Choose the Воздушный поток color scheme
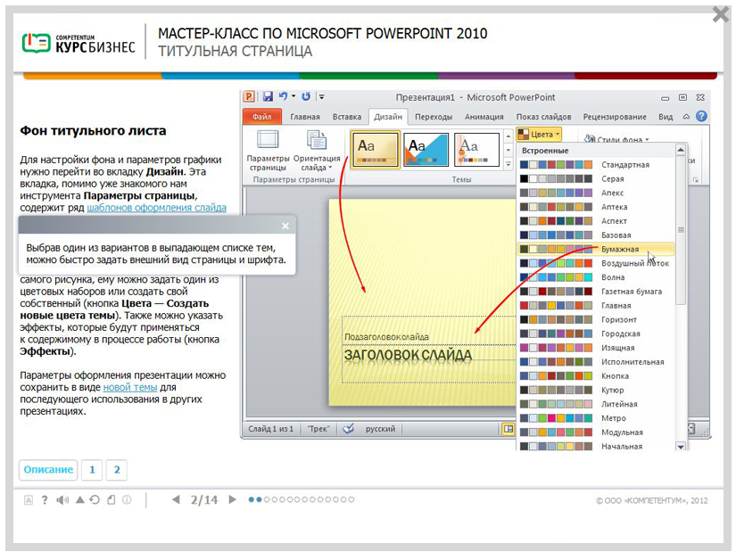The image size is (744, 560). (596, 263)
